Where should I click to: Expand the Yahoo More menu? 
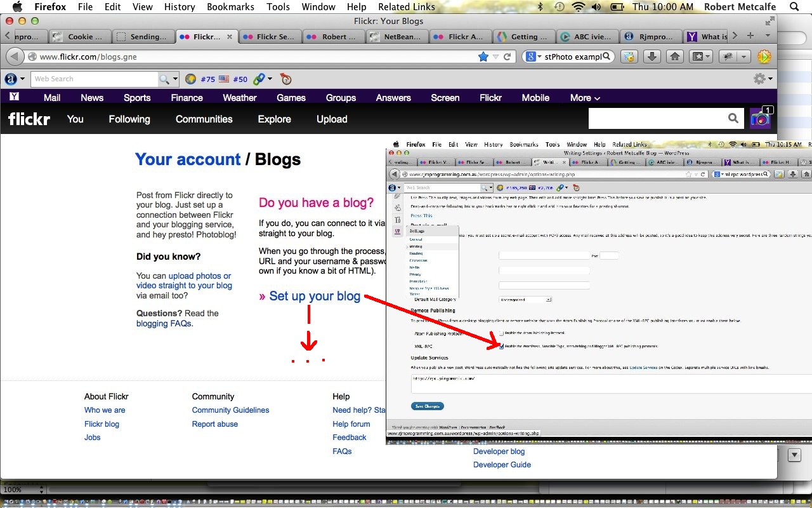[x=585, y=97]
